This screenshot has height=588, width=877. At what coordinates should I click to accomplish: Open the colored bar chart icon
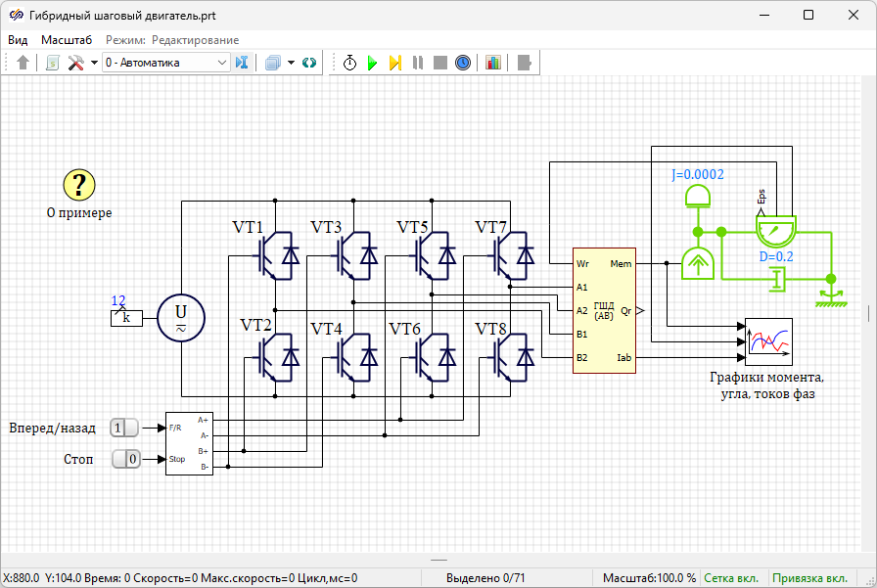[x=493, y=63]
